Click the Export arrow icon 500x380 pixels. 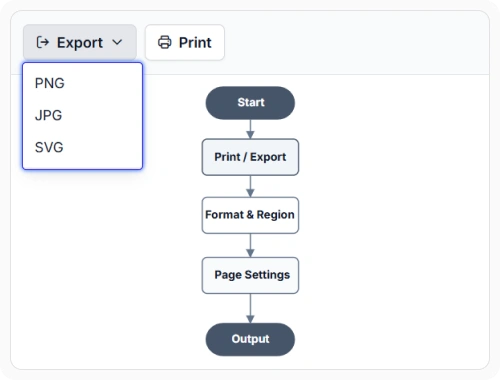[43, 42]
